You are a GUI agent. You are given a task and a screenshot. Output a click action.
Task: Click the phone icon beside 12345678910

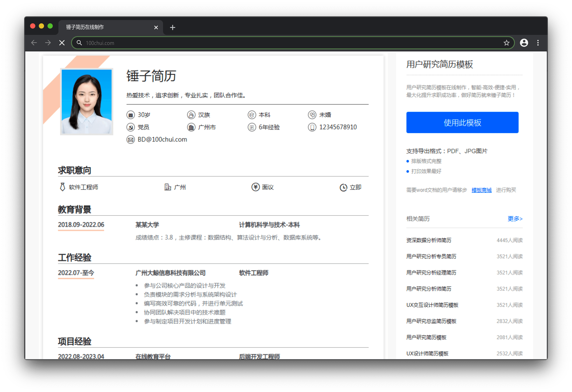point(312,127)
